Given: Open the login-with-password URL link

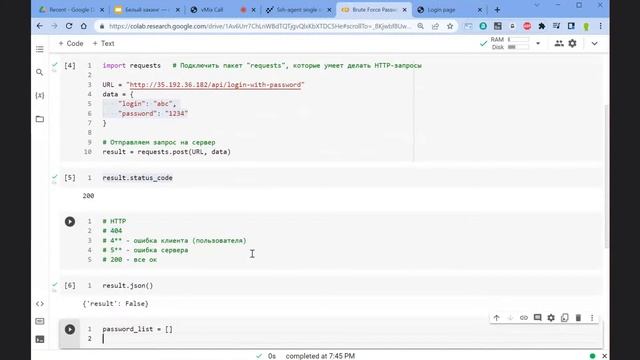Looking at the screenshot, I should click(216, 85).
